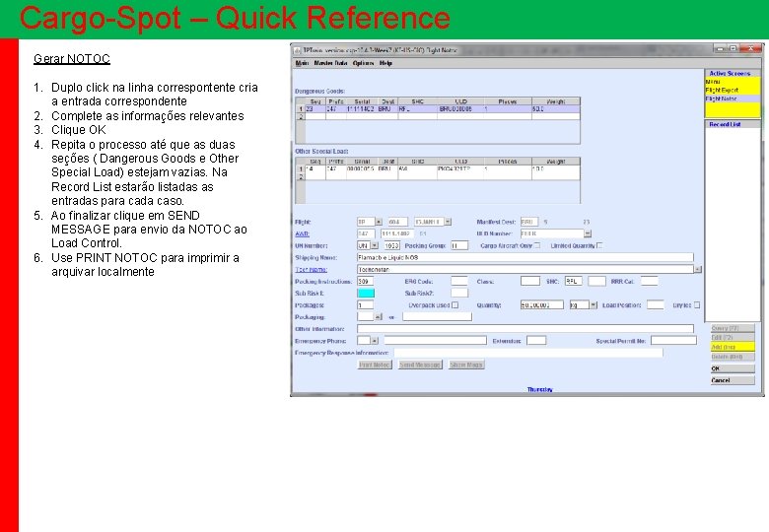This screenshot has width=769, height=532.
Task: Click the Cancel button
Action: (x=733, y=380)
